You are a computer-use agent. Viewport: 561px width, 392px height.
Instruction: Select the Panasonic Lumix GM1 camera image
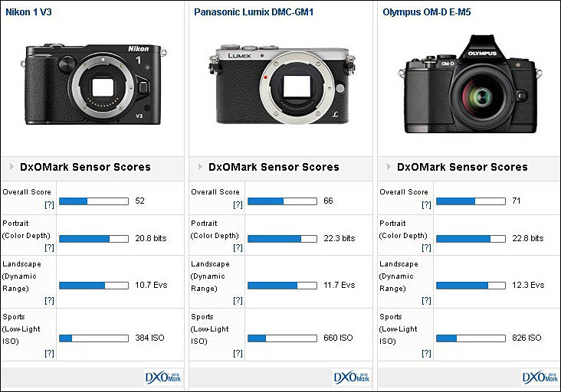coord(281,84)
